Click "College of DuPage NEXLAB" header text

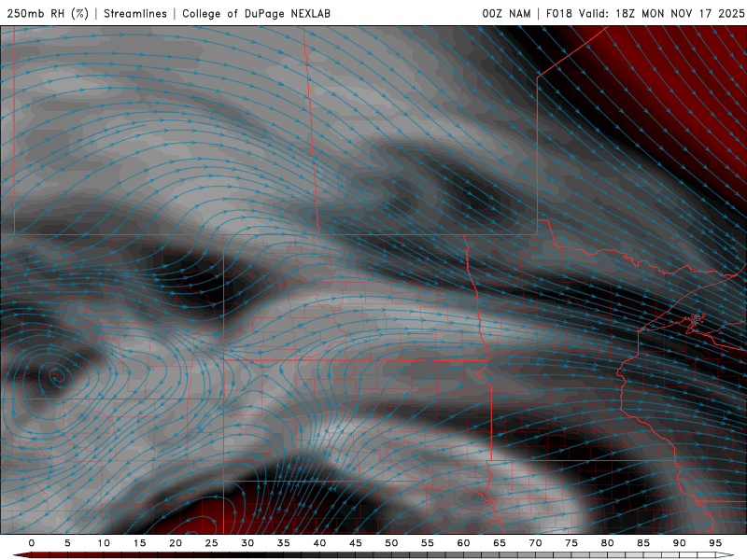click(x=256, y=13)
